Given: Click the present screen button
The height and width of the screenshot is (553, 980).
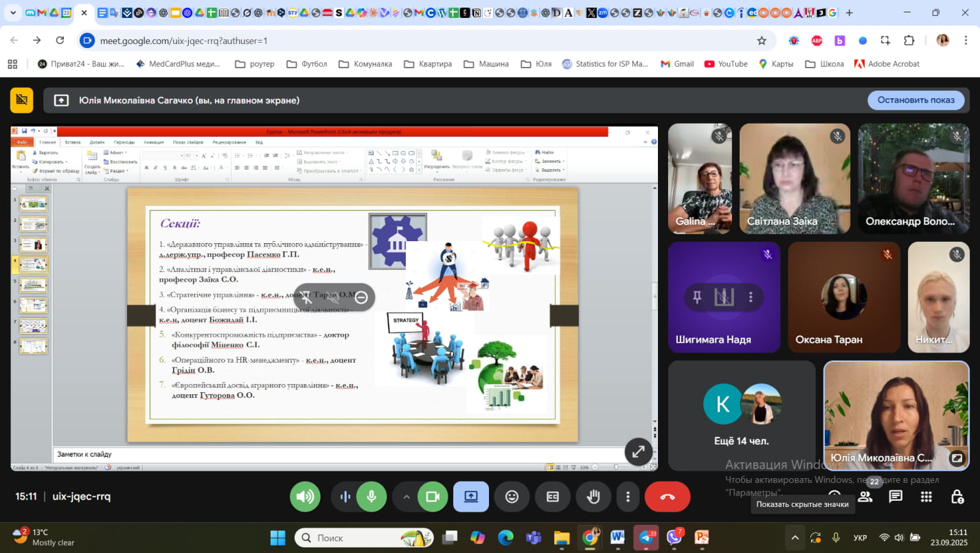Looking at the screenshot, I should click(x=471, y=497).
